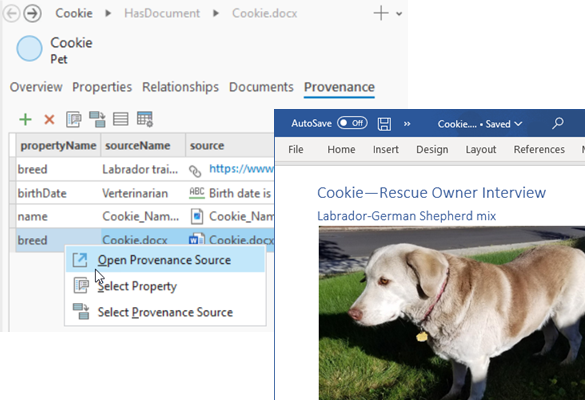Toggle the AutoSave switch
The image size is (585, 400).
coord(352,123)
